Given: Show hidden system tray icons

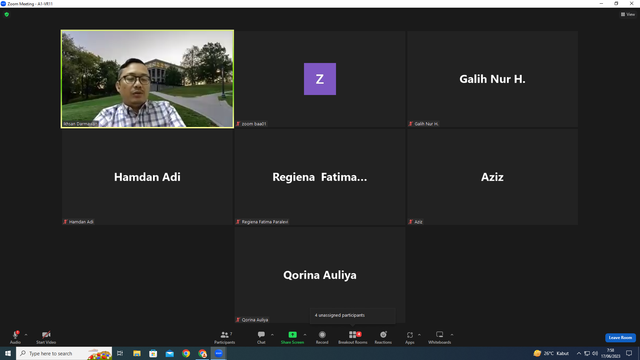Looking at the screenshot, I should click(x=579, y=353).
